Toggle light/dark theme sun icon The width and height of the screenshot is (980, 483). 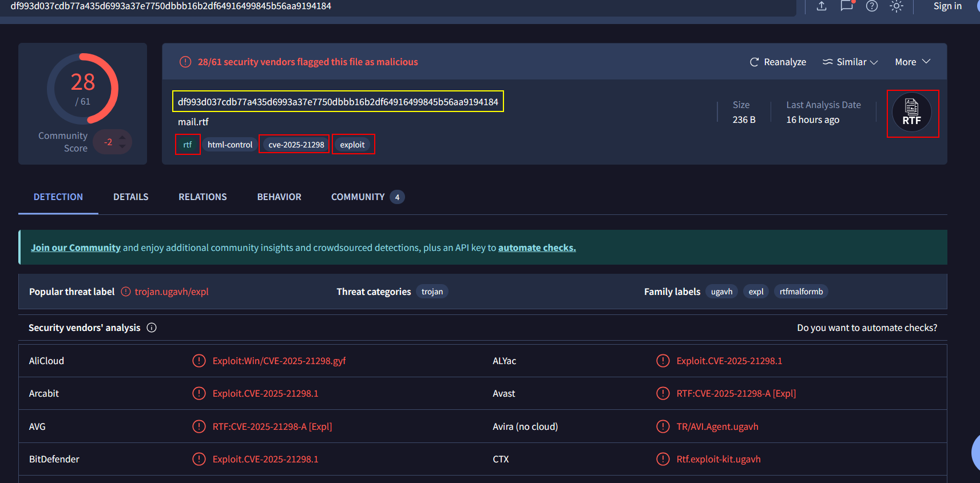(x=896, y=6)
